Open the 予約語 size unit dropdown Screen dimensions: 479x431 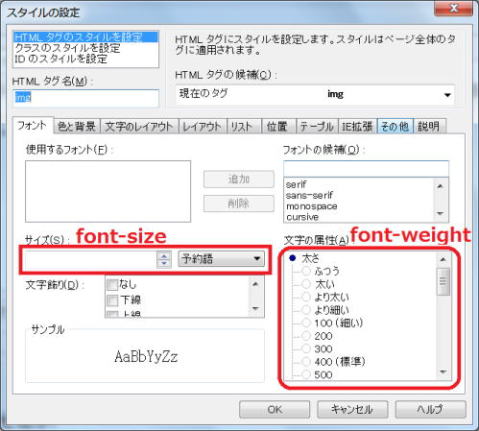coord(221,259)
